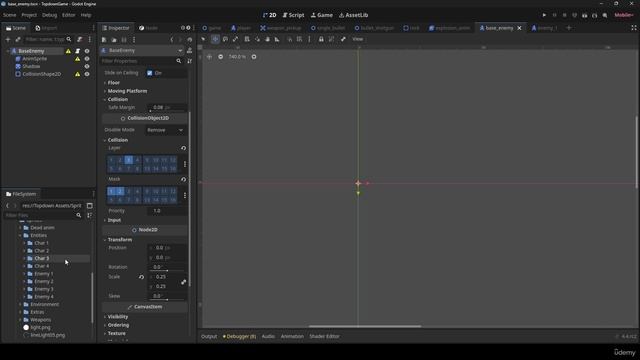
Task: Open the View menu in viewport toolbar
Action: click(x=358, y=39)
